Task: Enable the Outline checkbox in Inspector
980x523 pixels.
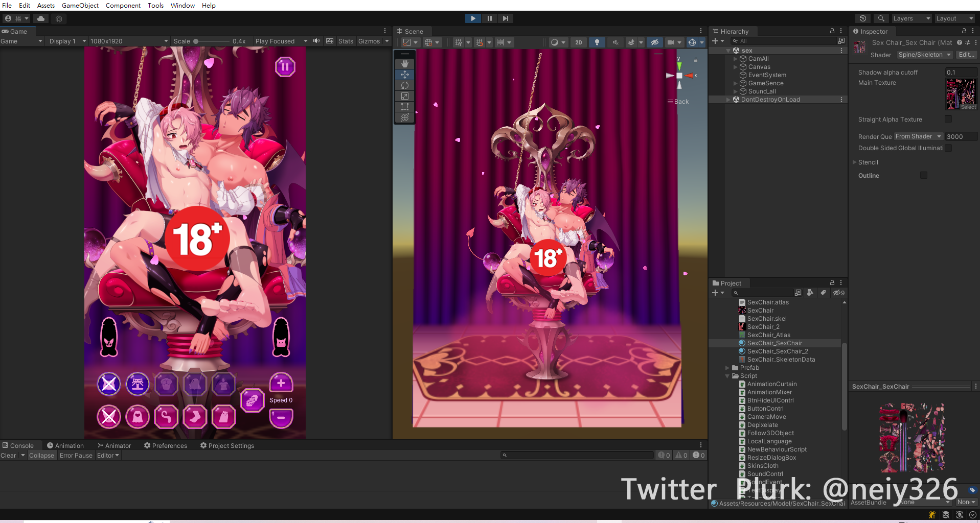Action: 923,176
